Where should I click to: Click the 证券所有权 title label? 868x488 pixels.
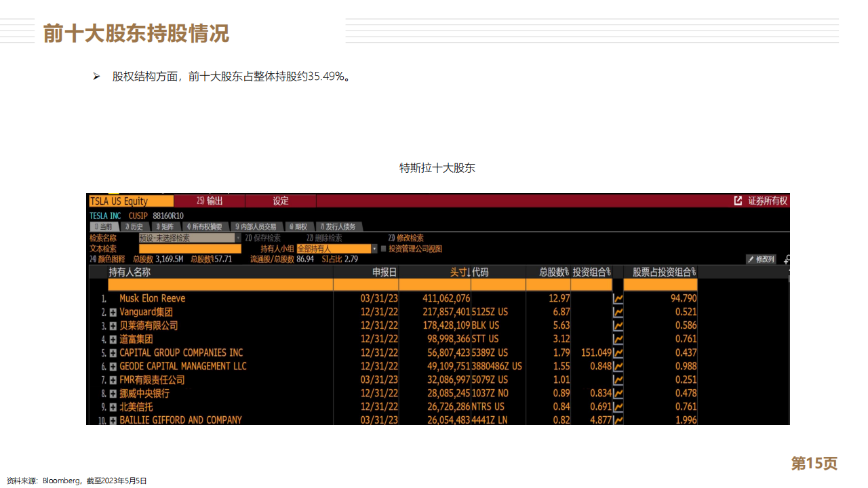(768, 201)
